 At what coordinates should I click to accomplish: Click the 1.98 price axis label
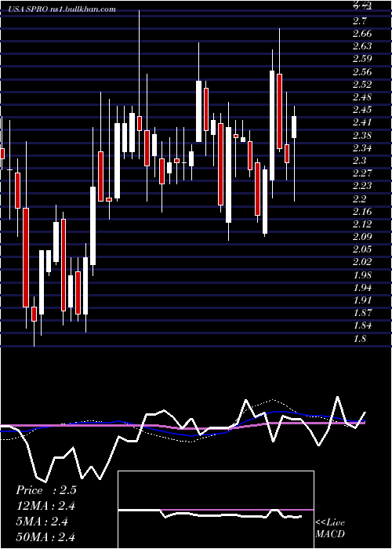362,274
